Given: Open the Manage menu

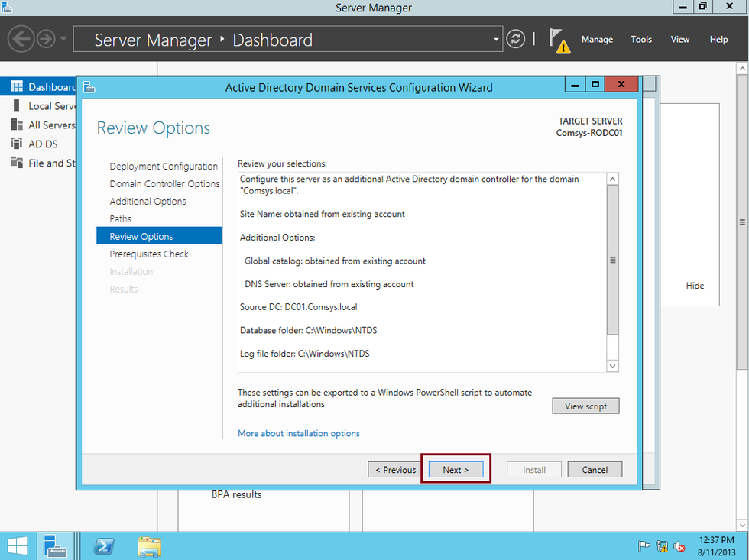Looking at the screenshot, I should pyautogui.click(x=597, y=40).
